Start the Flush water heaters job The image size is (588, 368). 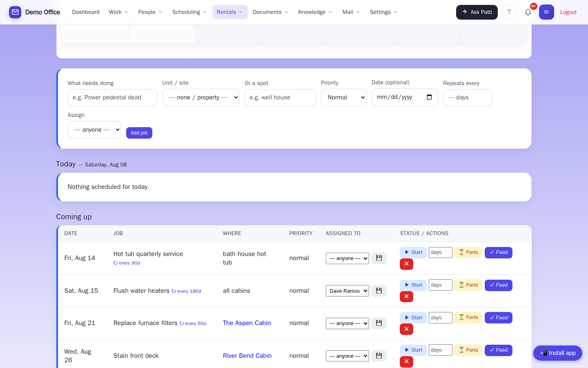[413, 285]
